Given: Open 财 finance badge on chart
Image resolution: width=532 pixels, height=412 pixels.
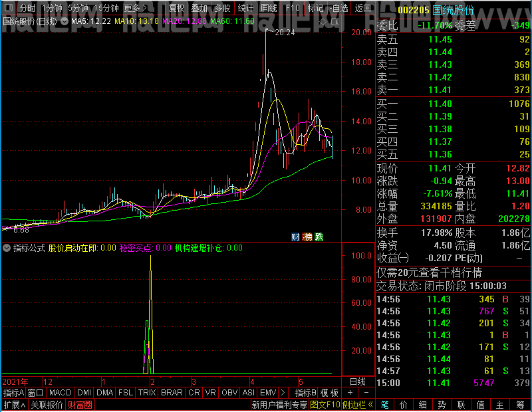Looking at the screenshot, I should 295,237.
